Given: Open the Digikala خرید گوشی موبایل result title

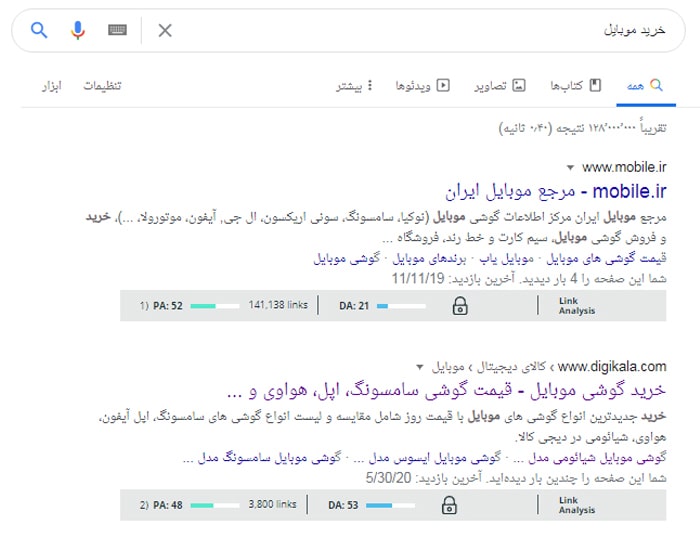Looking at the screenshot, I should (446, 391).
